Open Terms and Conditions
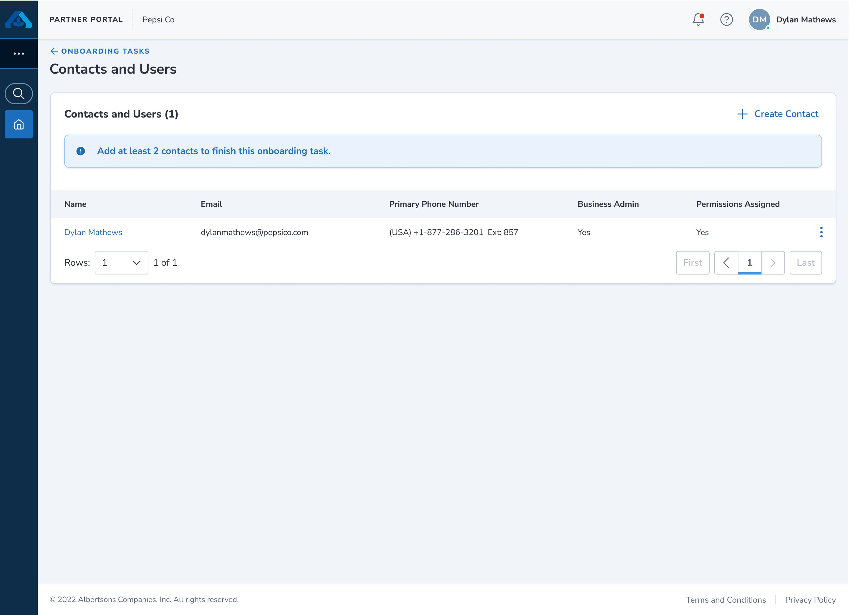 tap(726, 600)
